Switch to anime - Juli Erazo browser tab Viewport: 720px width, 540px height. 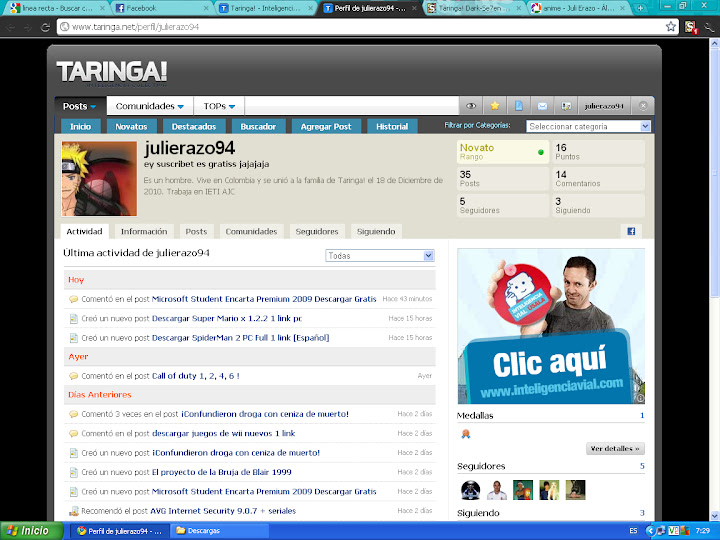(579, 8)
